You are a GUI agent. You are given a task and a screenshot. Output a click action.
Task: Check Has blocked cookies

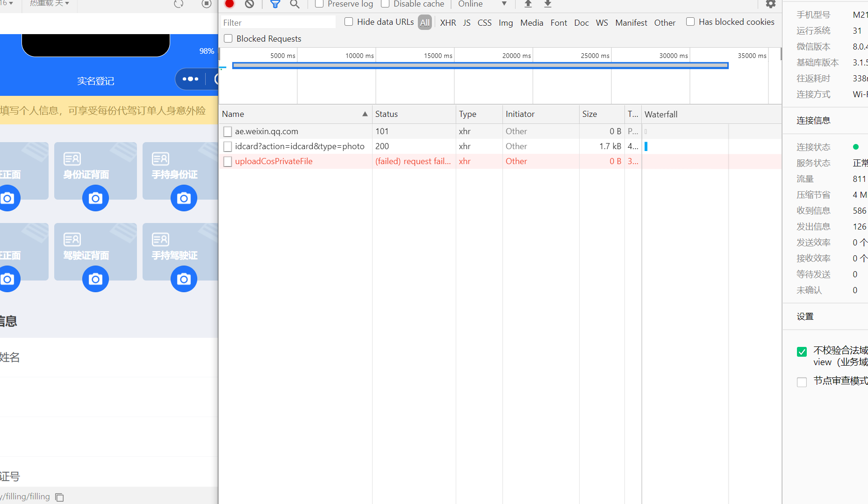[x=690, y=22]
